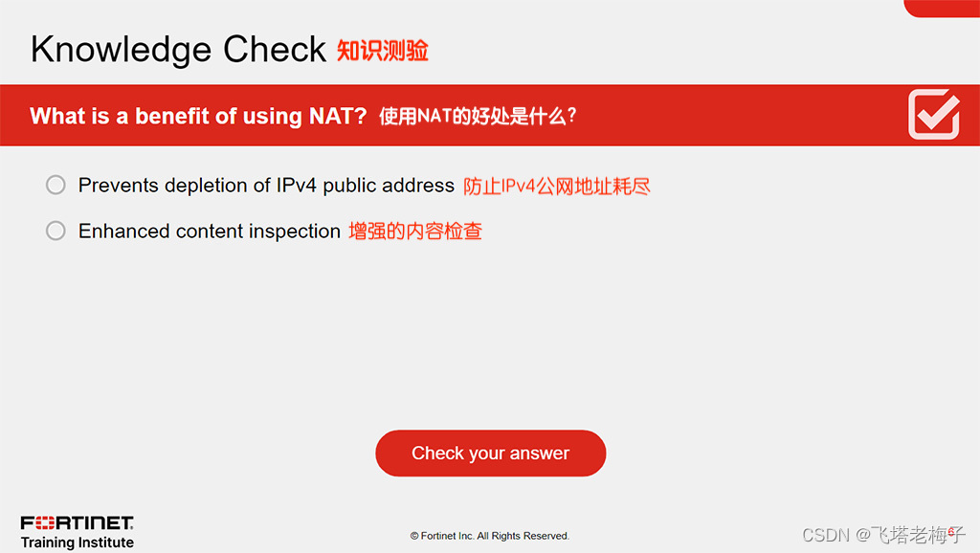The height and width of the screenshot is (553, 980).
Task: Click the 增强的内容检查 translation text
Action: [x=415, y=232]
